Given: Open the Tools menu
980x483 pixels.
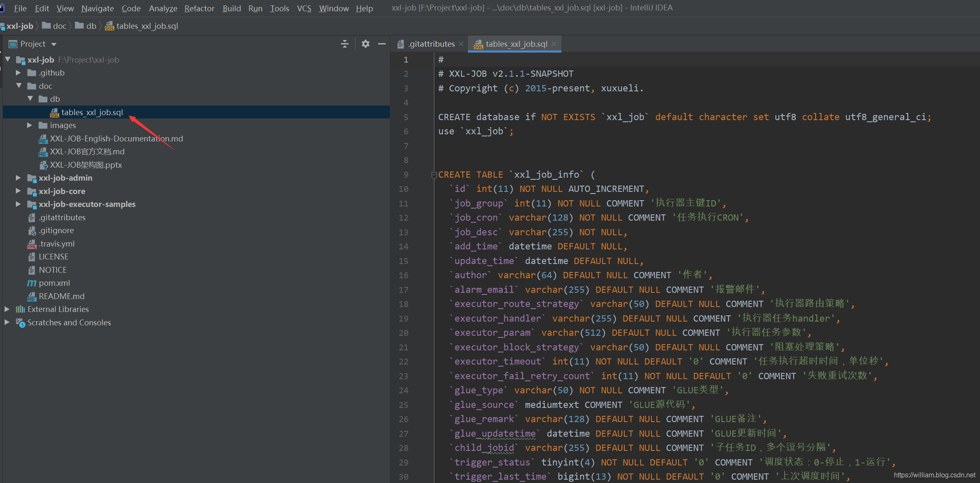Looking at the screenshot, I should coord(280,8).
